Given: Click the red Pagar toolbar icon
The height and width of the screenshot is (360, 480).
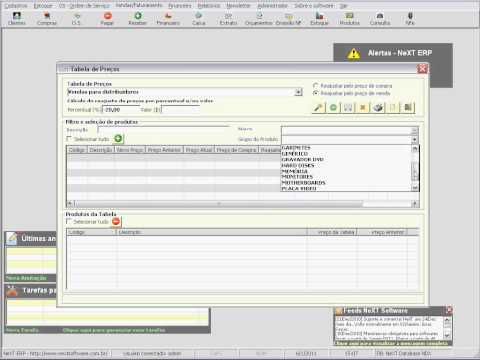Looking at the screenshot, I should click(107, 19).
